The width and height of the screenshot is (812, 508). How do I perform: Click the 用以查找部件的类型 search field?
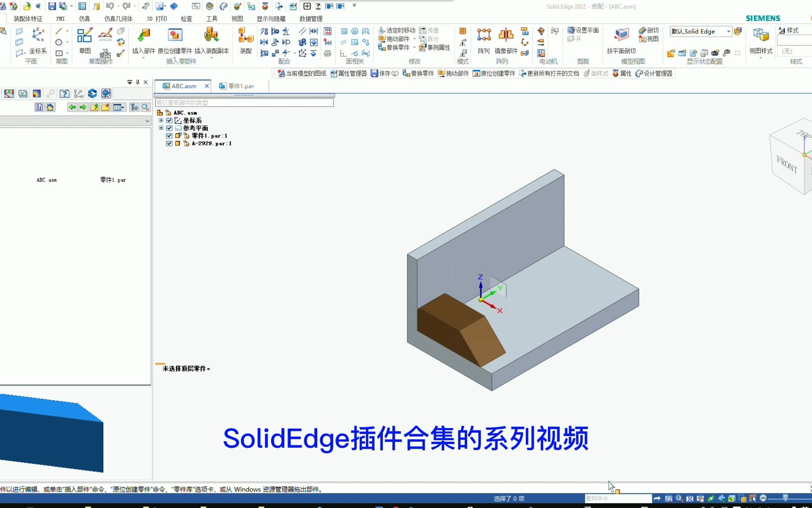click(244, 102)
